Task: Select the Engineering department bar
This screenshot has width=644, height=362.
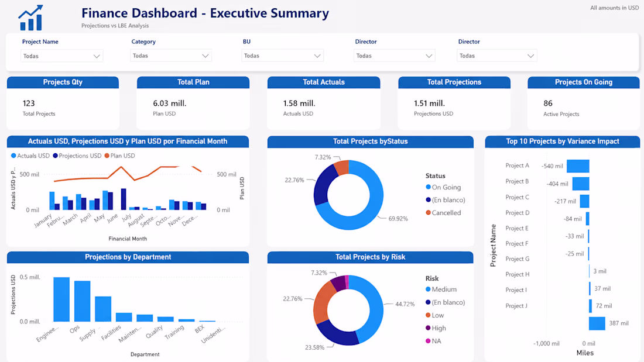Action: tap(61, 299)
